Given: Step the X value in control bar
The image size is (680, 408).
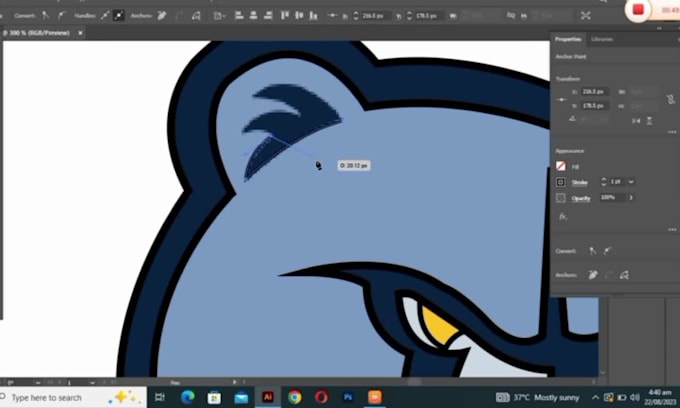Looking at the screenshot, I should click(x=356, y=16).
